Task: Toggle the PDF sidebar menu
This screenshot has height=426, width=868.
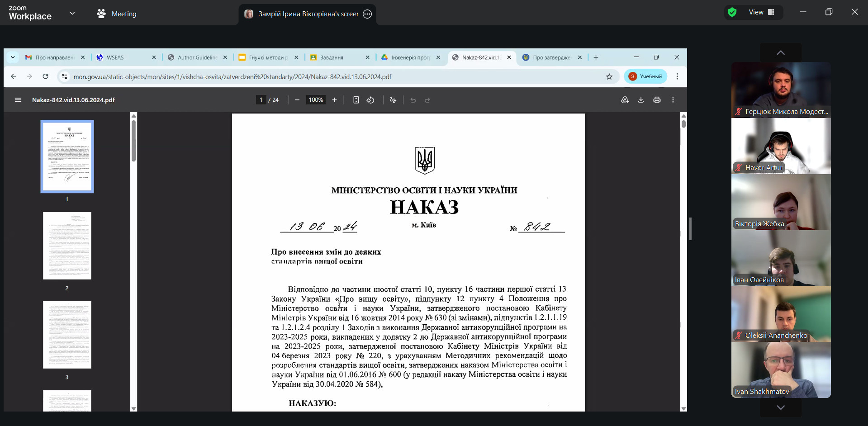Action: click(18, 100)
